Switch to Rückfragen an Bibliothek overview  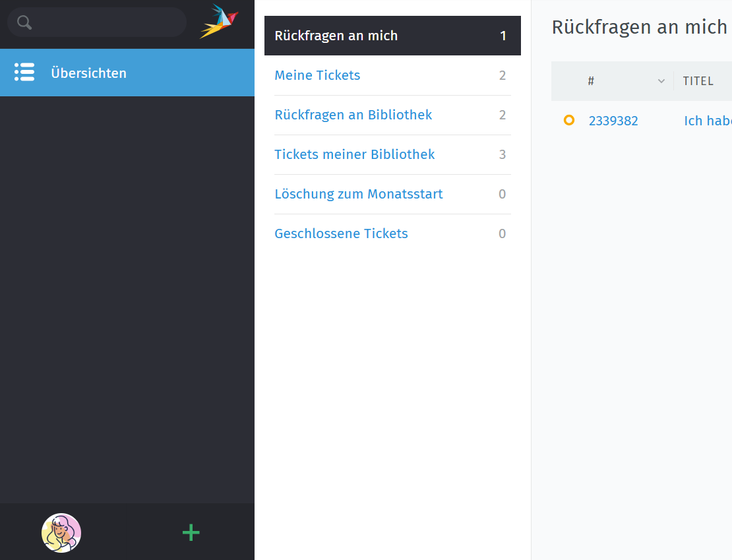coord(353,115)
